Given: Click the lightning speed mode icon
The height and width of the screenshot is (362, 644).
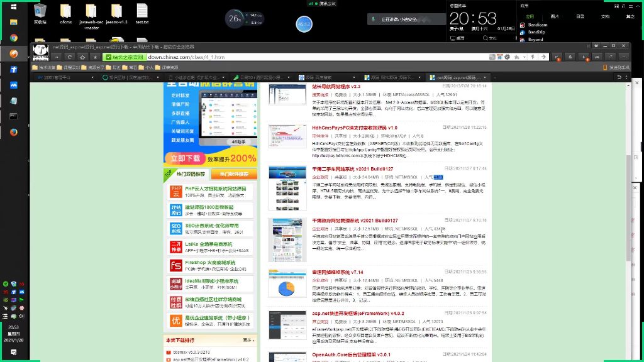Looking at the screenshot, I should click(533, 57).
